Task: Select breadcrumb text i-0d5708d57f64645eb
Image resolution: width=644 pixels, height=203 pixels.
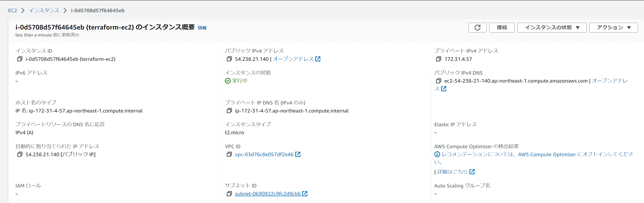Action: click(x=97, y=10)
